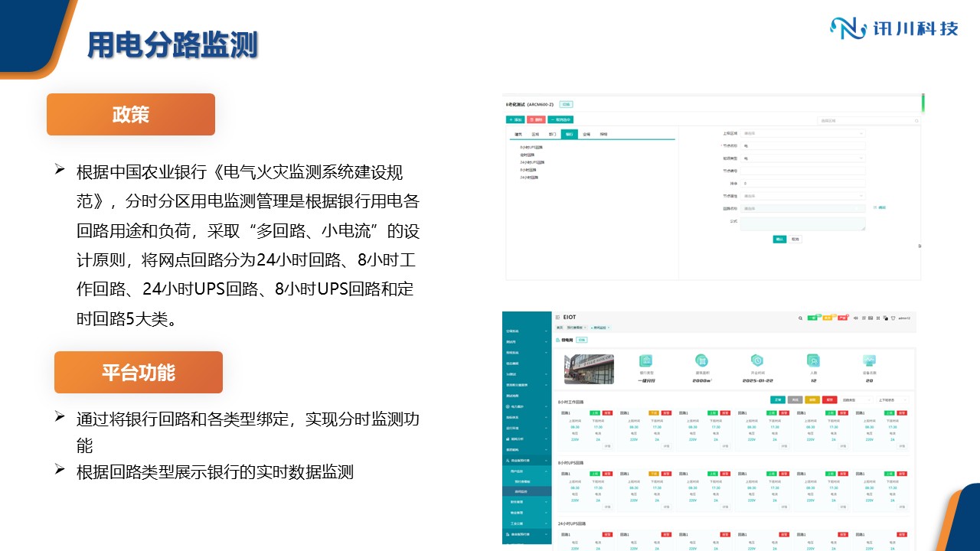Open the 上级区域 dropdown in the form
The image size is (980, 551).
[x=802, y=133]
